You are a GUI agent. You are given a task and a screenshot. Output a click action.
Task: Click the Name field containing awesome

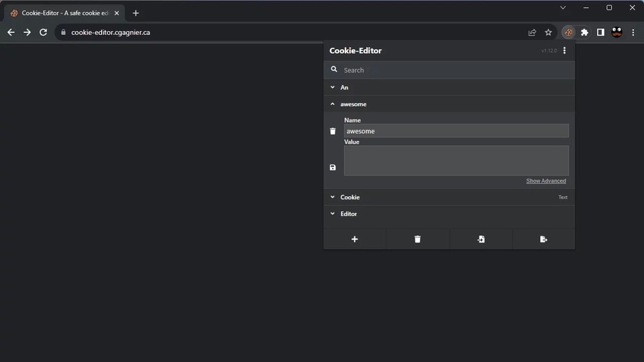coord(456,131)
